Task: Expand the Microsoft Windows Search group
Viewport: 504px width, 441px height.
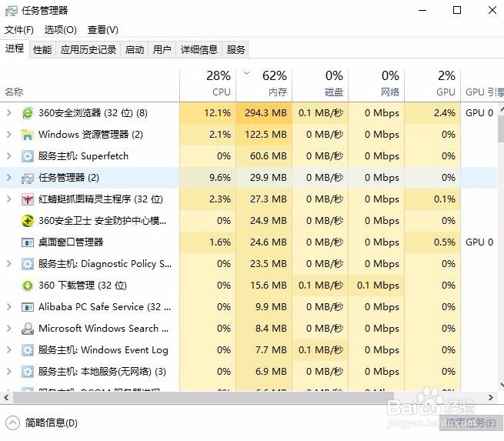Action: pos(9,328)
